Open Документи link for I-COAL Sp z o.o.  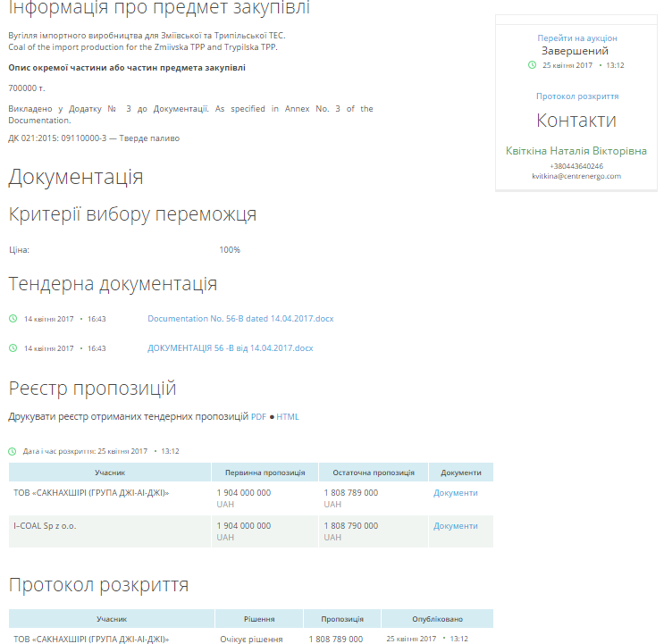click(456, 526)
